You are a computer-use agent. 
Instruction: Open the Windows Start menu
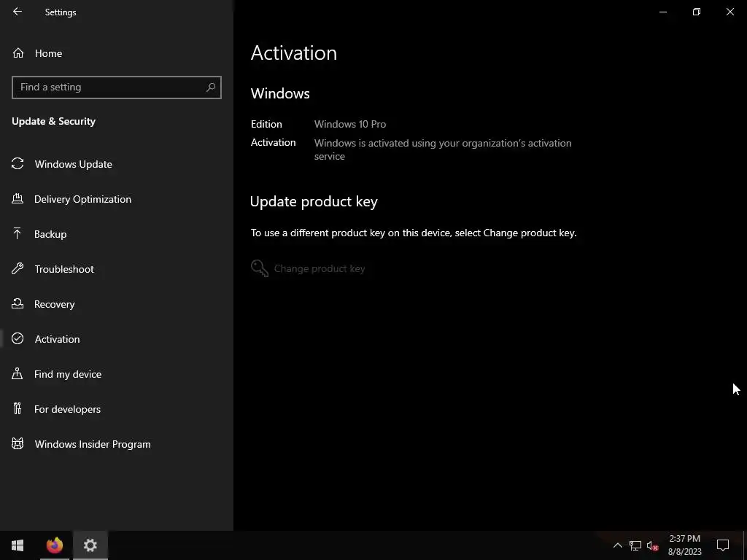tap(18, 545)
